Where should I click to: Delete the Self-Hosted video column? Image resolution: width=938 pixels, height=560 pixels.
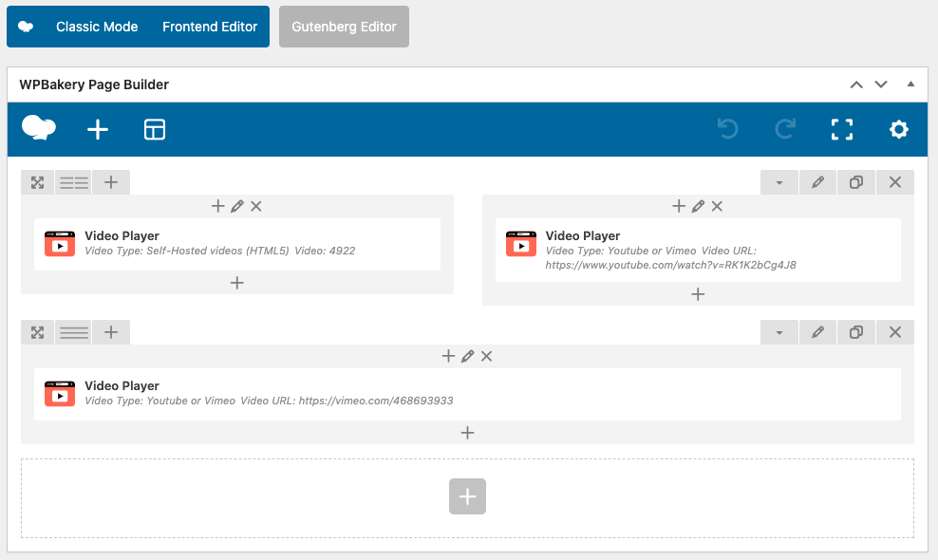click(256, 206)
